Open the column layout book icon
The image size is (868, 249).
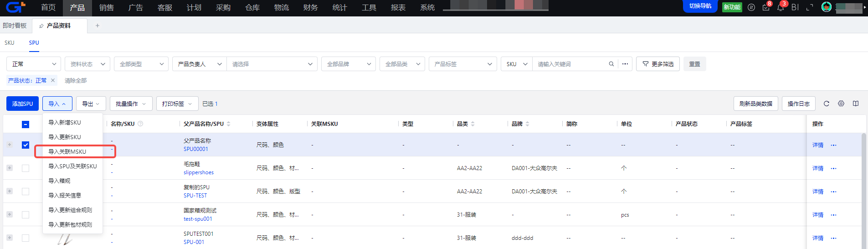(856, 104)
